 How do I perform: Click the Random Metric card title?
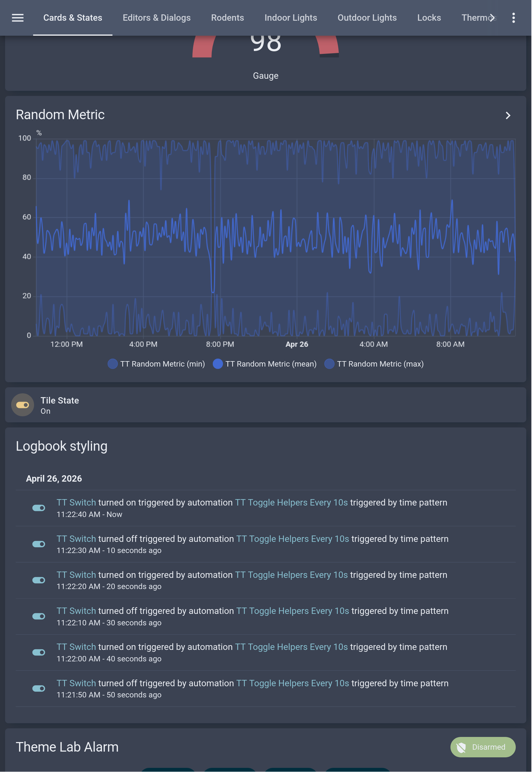(x=60, y=115)
